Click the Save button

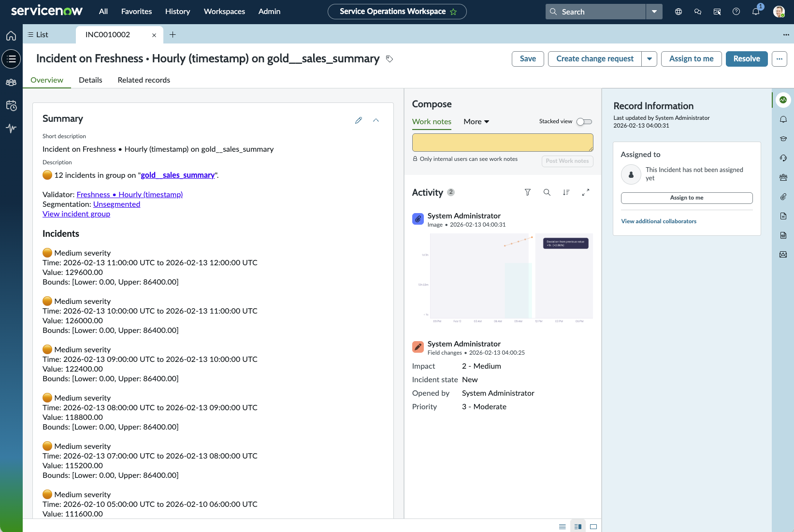click(x=528, y=59)
